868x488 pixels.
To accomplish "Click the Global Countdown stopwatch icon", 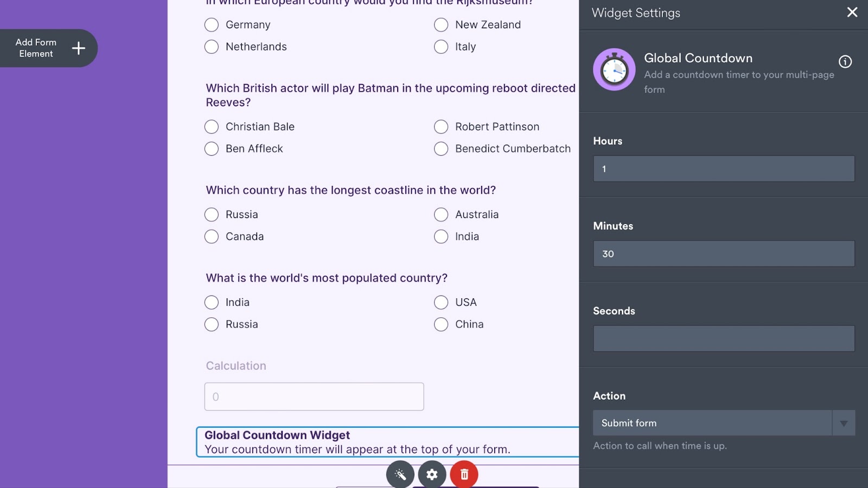I will [614, 69].
